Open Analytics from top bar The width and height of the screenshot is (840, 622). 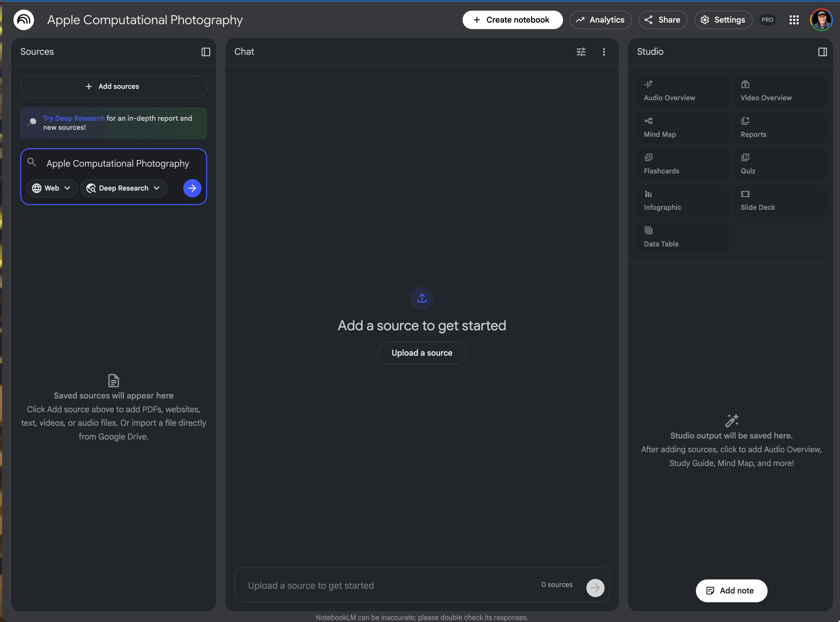point(600,20)
